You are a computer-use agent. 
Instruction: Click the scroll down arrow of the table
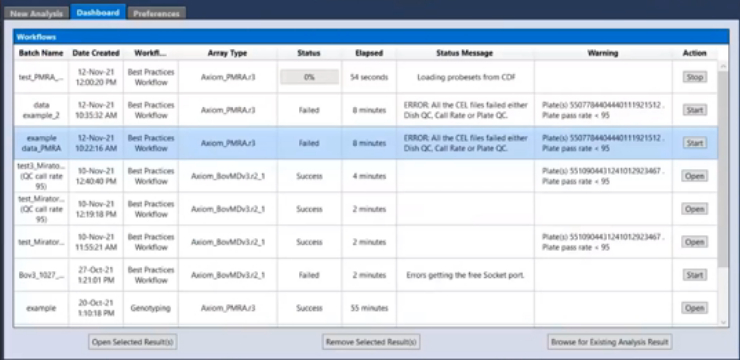pos(723,322)
